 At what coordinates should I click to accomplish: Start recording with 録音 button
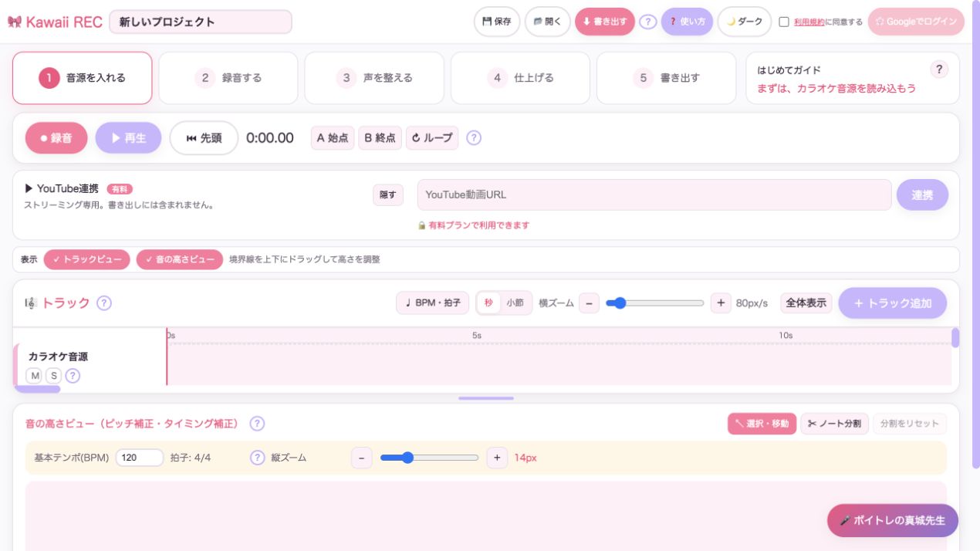tap(56, 138)
